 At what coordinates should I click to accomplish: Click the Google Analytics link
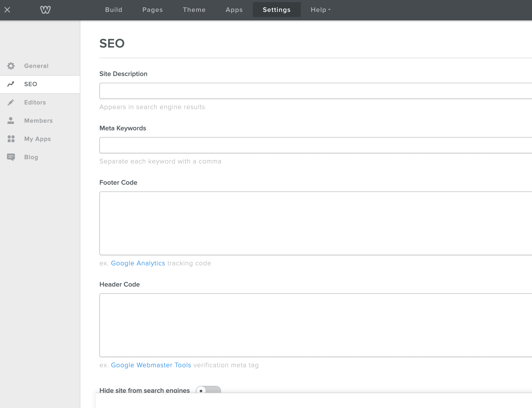pos(137,263)
